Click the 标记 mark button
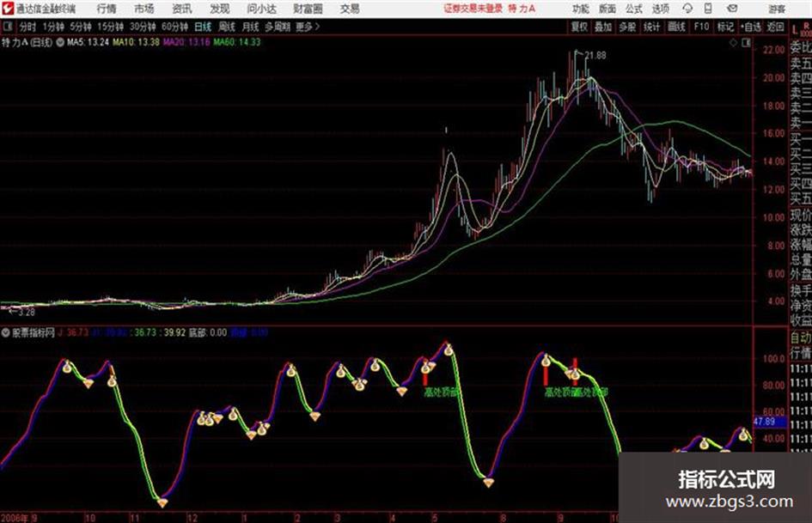The height and width of the screenshot is (523, 812). click(725, 27)
